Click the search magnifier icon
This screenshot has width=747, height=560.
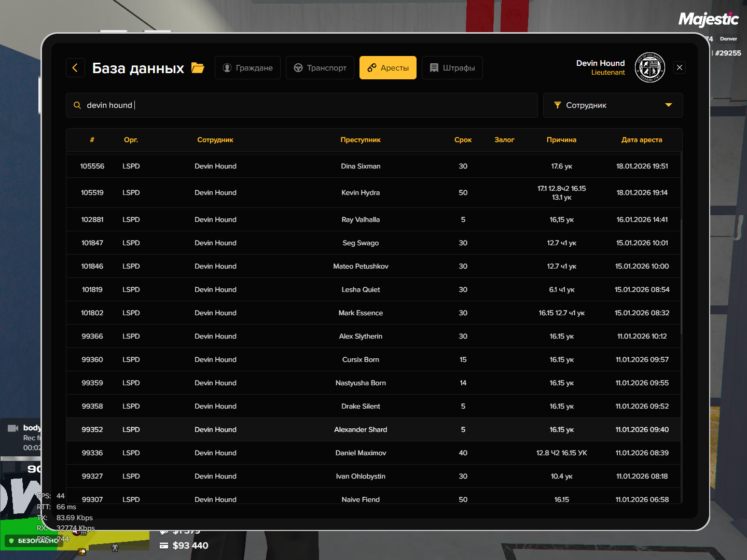pyautogui.click(x=77, y=105)
